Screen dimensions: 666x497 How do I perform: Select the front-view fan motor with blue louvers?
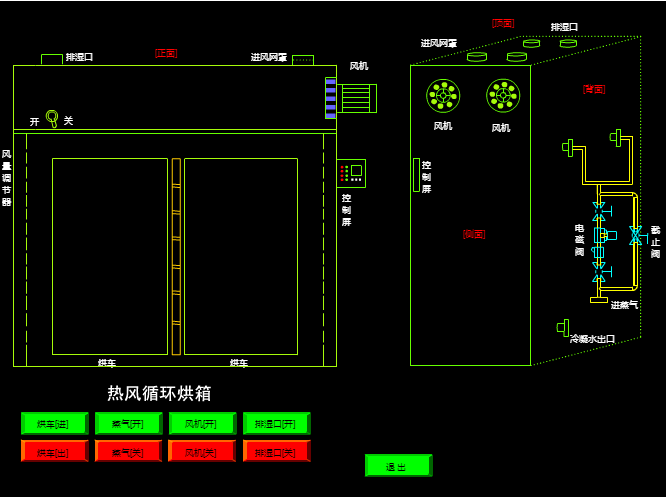click(351, 98)
